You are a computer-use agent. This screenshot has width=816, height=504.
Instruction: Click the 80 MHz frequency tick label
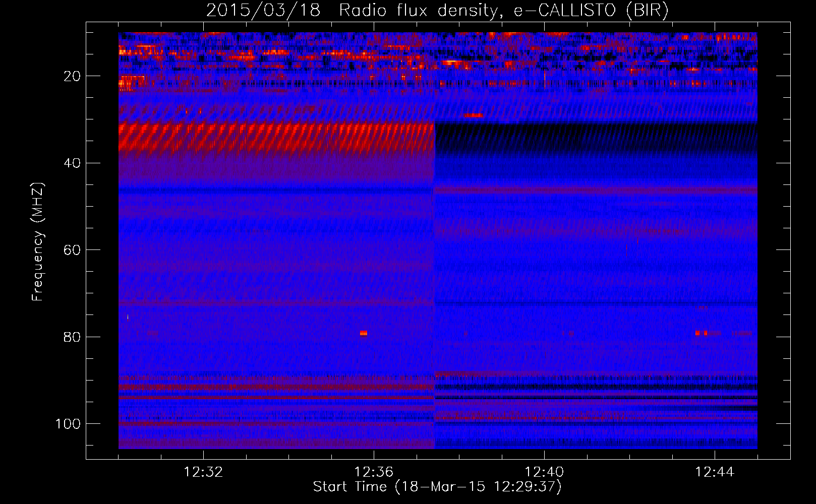coord(73,337)
